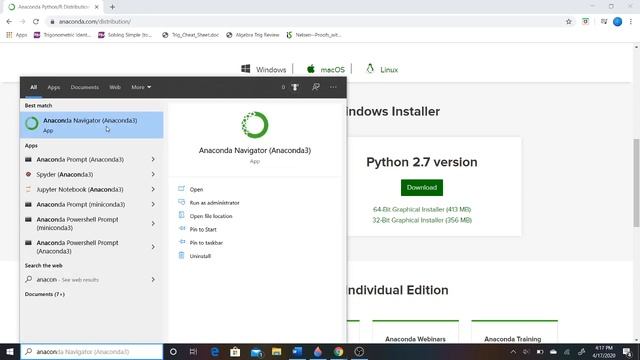Expand the 'anacon' web search arrow
The width and height of the screenshot is (640, 360).
tap(153, 280)
